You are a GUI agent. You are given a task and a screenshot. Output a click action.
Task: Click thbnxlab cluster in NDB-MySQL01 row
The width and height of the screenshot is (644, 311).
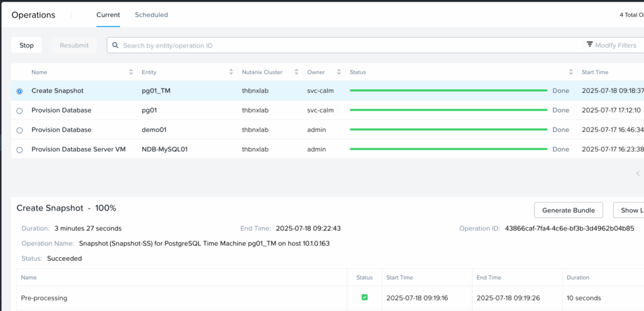click(x=255, y=150)
